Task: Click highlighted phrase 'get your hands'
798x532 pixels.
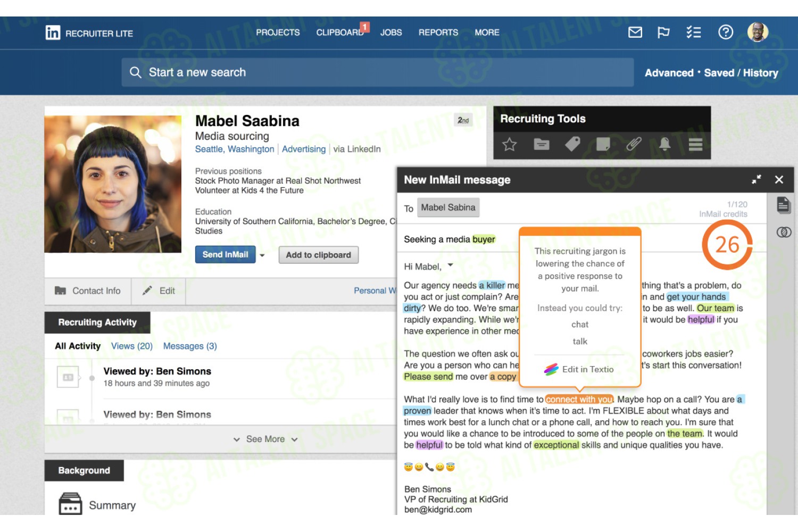Action: click(x=696, y=297)
